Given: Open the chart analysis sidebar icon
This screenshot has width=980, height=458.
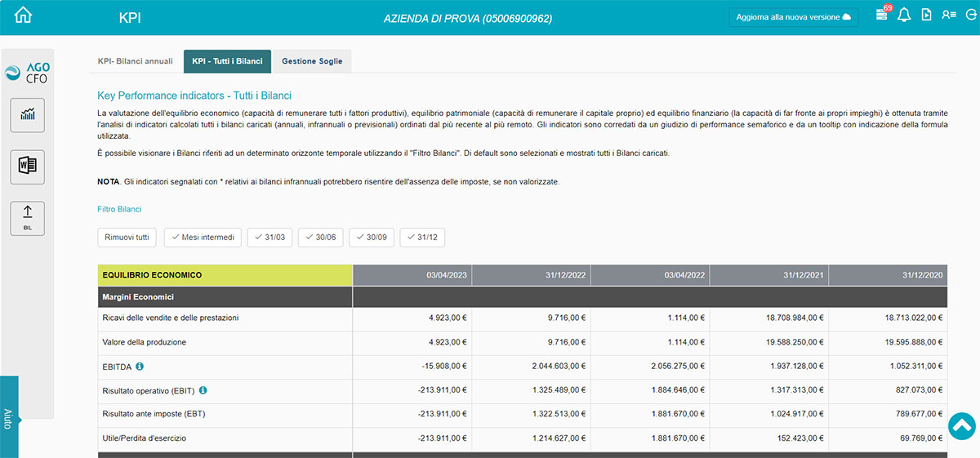Looking at the screenshot, I should point(28,114).
